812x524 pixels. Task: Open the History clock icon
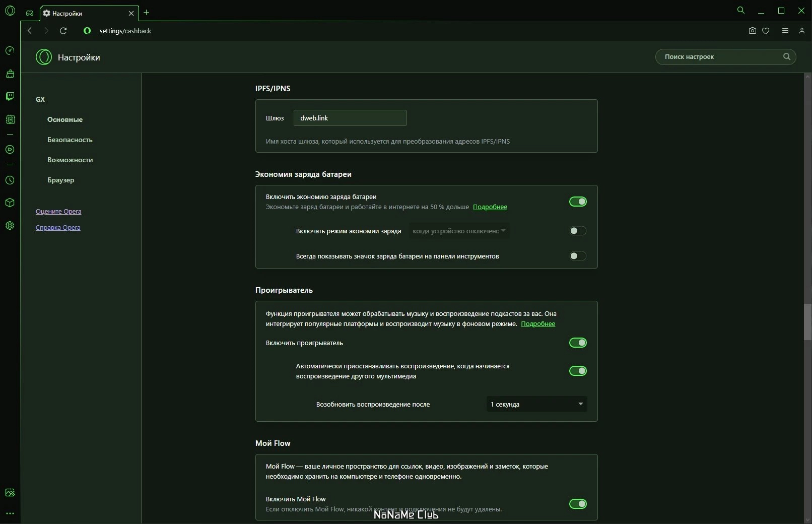[10, 180]
